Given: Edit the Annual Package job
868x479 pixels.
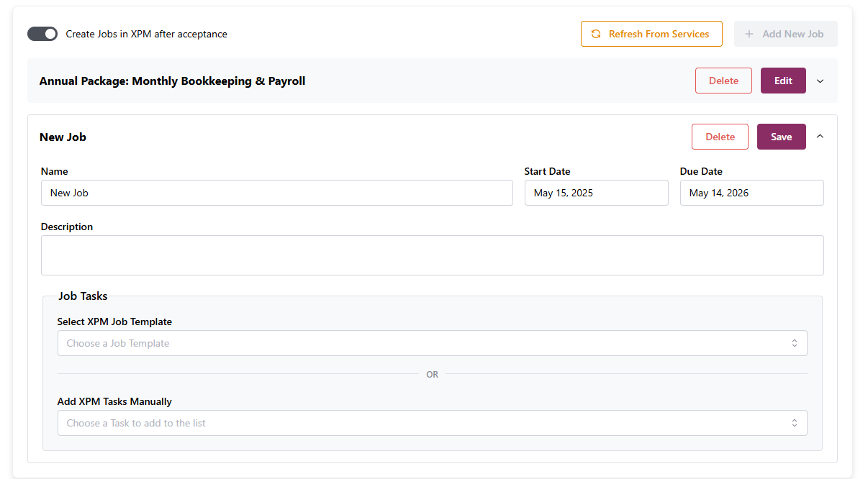Looking at the screenshot, I should click(x=783, y=81).
